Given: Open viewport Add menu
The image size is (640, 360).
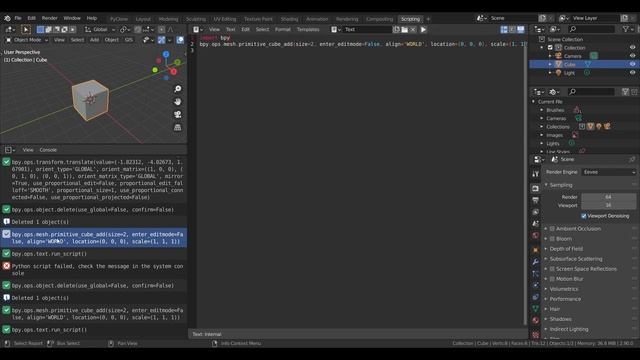Looking at the screenshot, I should (x=94, y=40).
